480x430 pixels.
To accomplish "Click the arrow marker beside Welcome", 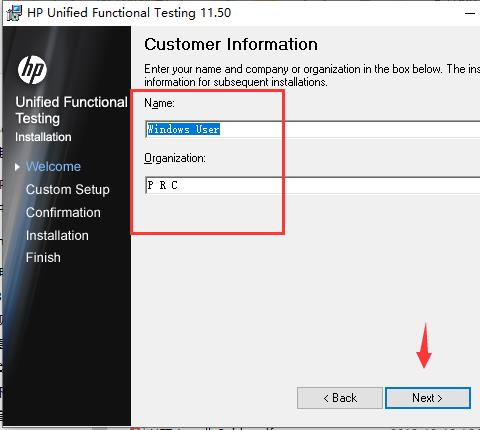I will pyautogui.click(x=17, y=167).
